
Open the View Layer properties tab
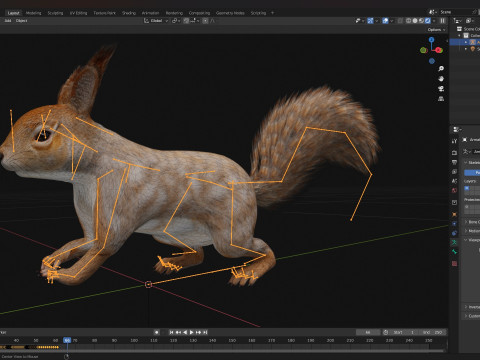454,172
